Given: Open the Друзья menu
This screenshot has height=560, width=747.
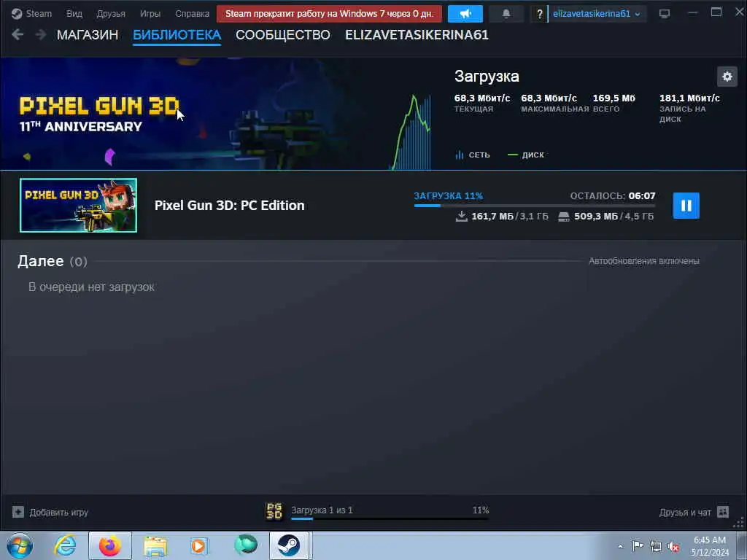Looking at the screenshot, I should (111, 13).
